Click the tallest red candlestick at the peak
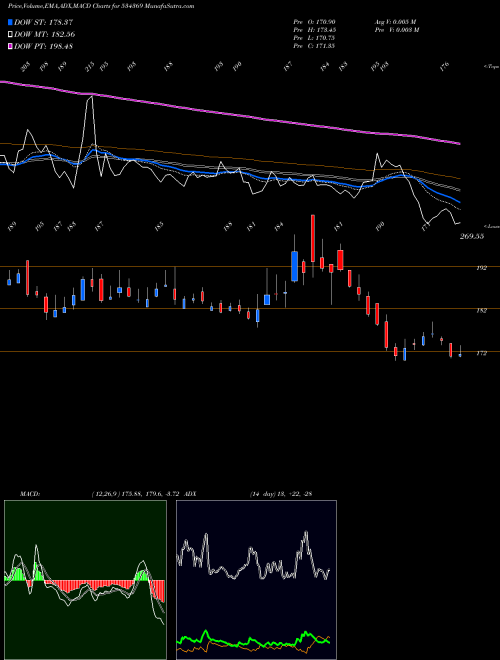 [313, 238]
